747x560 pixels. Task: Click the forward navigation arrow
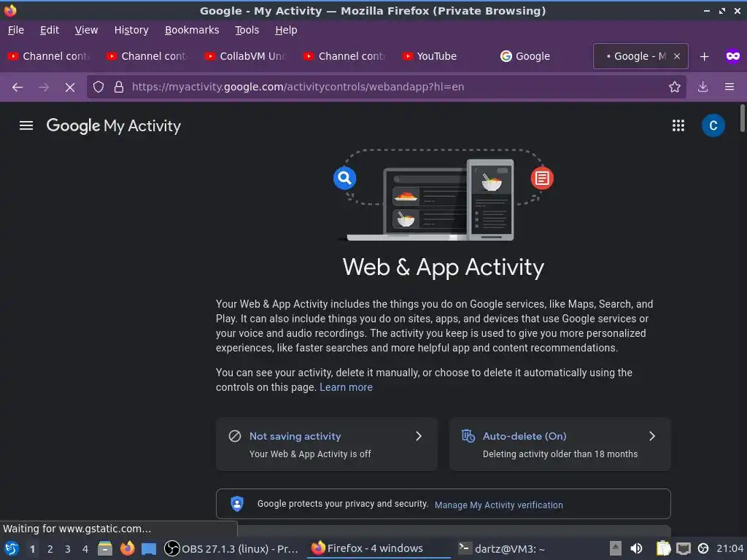(43, 87)
